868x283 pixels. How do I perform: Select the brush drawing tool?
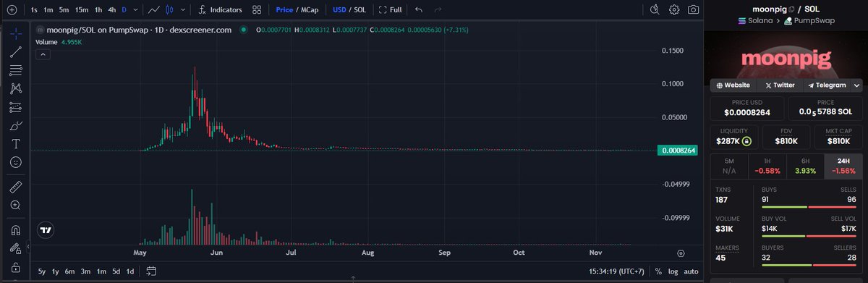15,126
